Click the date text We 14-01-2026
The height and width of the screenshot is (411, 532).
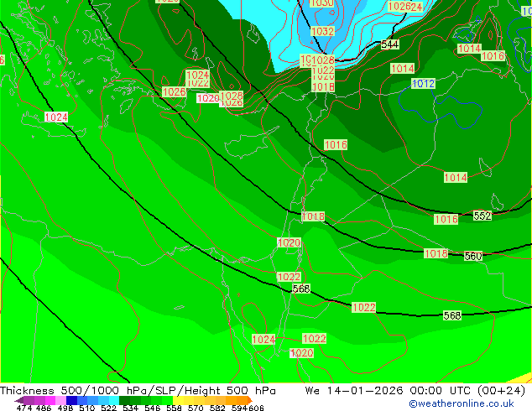(x=354, y=391)
